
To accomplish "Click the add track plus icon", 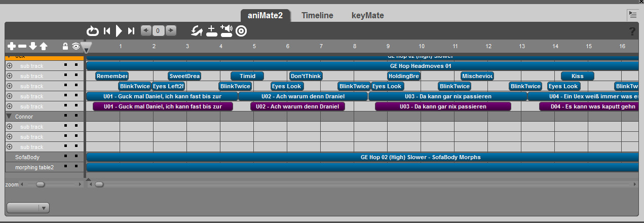I will pyautogui.click(x=12, y=46).
